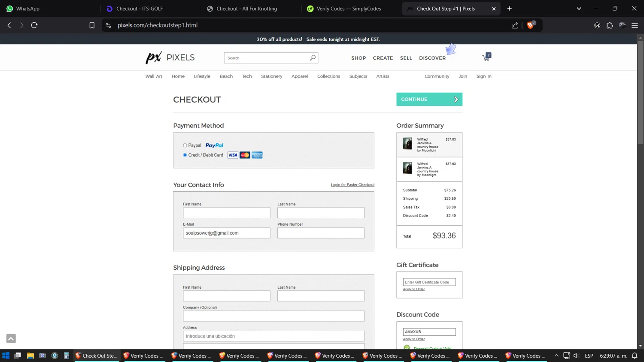Image resolution: width=644 pixels, height=362 pixels.
Task: Click Login for Faster Checkout link
Action: click(x=352, y=185)
